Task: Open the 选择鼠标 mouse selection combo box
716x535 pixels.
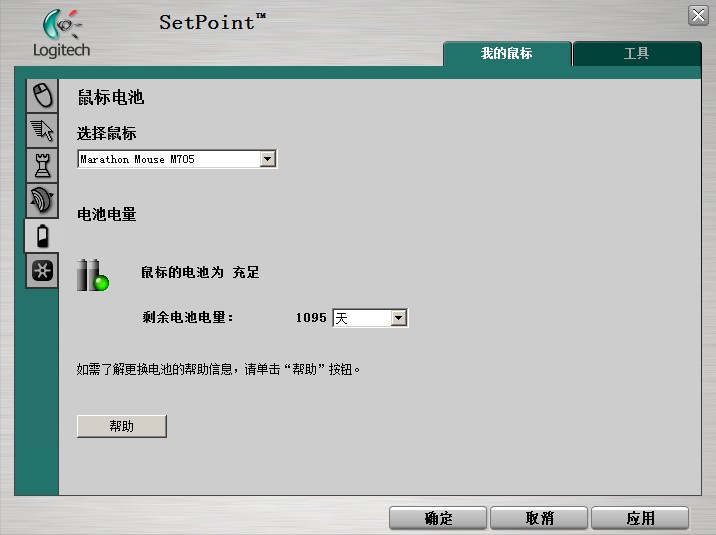Action: (177, 159)
